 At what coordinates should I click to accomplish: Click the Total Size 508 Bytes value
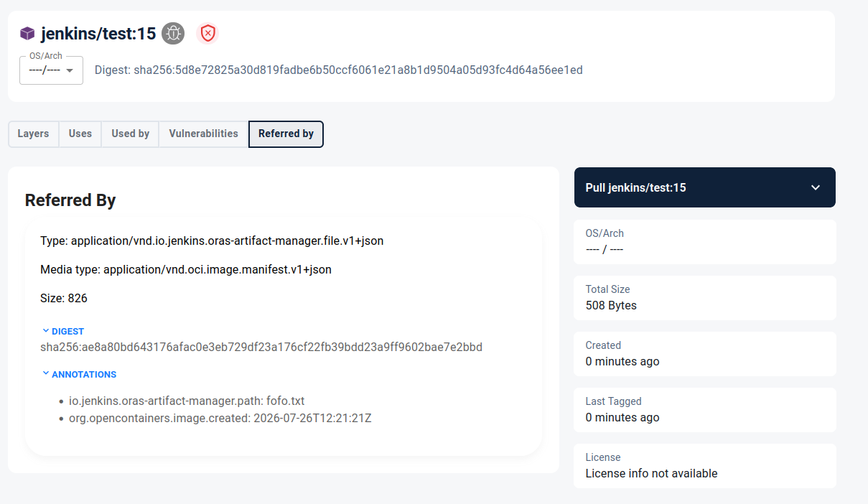(611, 305)
